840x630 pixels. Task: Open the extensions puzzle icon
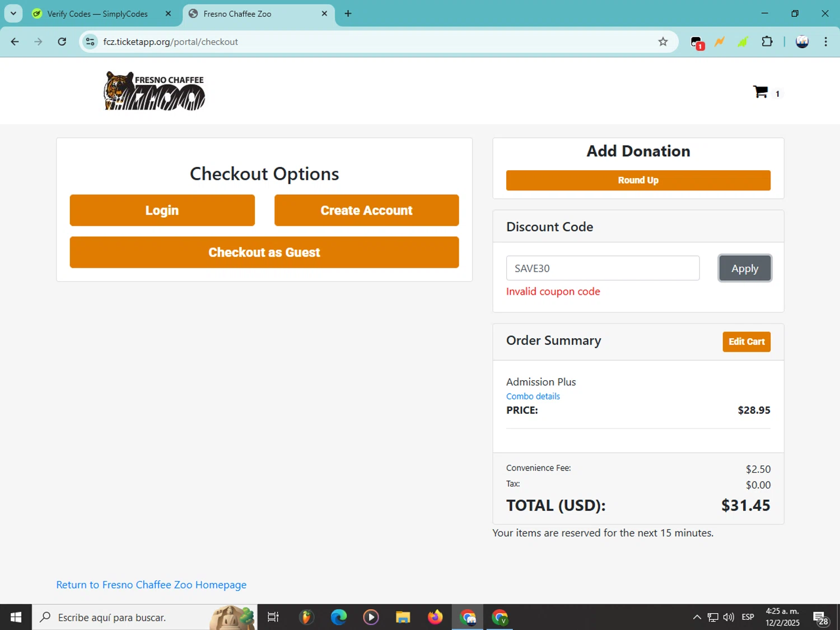pyautogui.click(x=767, y=41)
